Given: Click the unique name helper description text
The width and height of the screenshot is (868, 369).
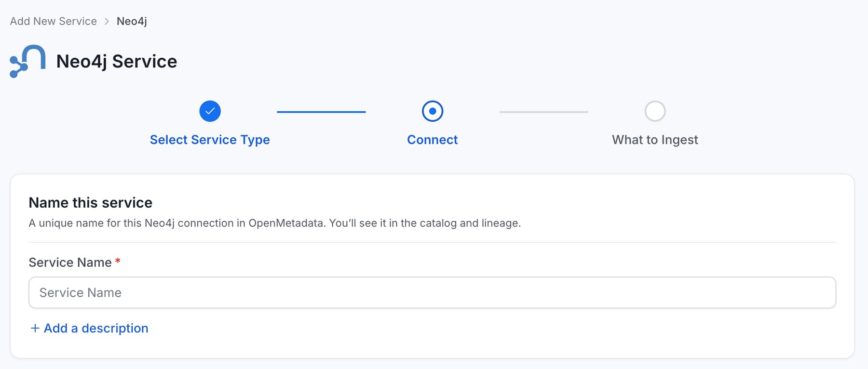Looking at the screenshot, I should pos(275,223).
